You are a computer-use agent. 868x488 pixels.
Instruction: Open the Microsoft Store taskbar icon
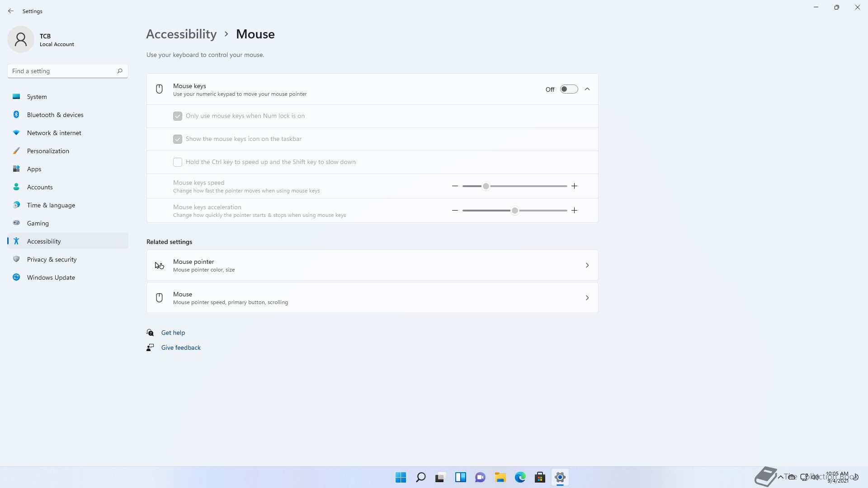[x=540, y=477]
